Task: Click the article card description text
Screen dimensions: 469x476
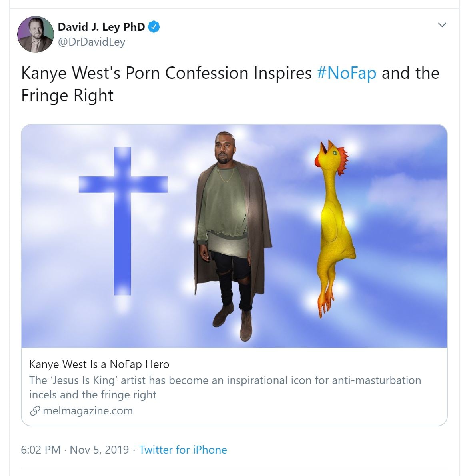Action: coord(225,387)
